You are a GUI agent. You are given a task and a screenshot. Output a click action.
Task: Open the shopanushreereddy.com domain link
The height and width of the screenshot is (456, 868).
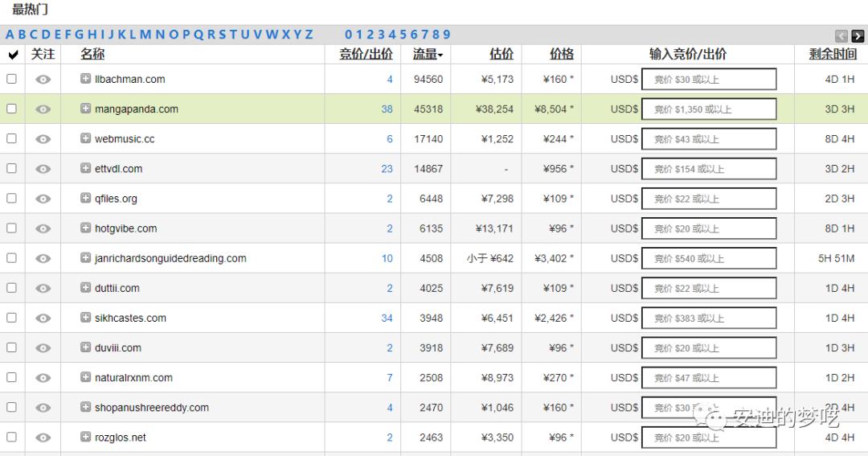click(x=152, y=408)
